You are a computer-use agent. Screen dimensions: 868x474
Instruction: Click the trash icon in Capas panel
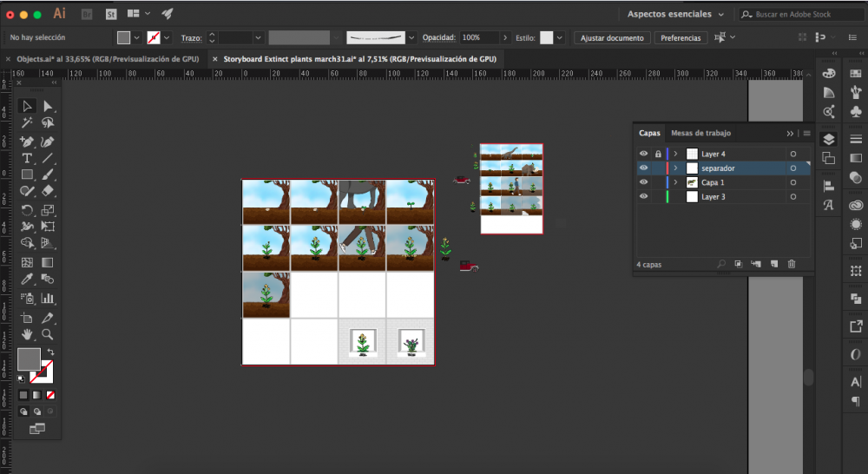coord(791,264)
